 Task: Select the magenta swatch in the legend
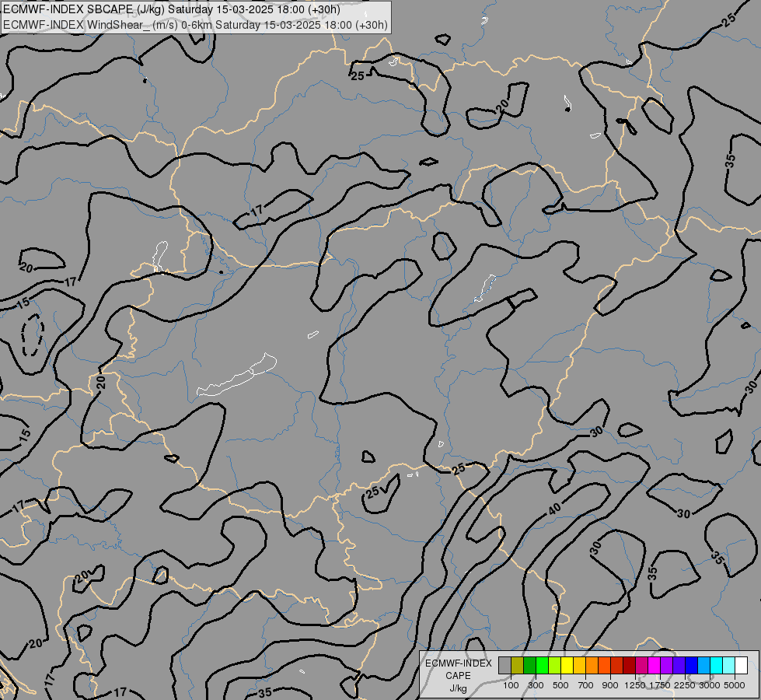pos(655,665)
